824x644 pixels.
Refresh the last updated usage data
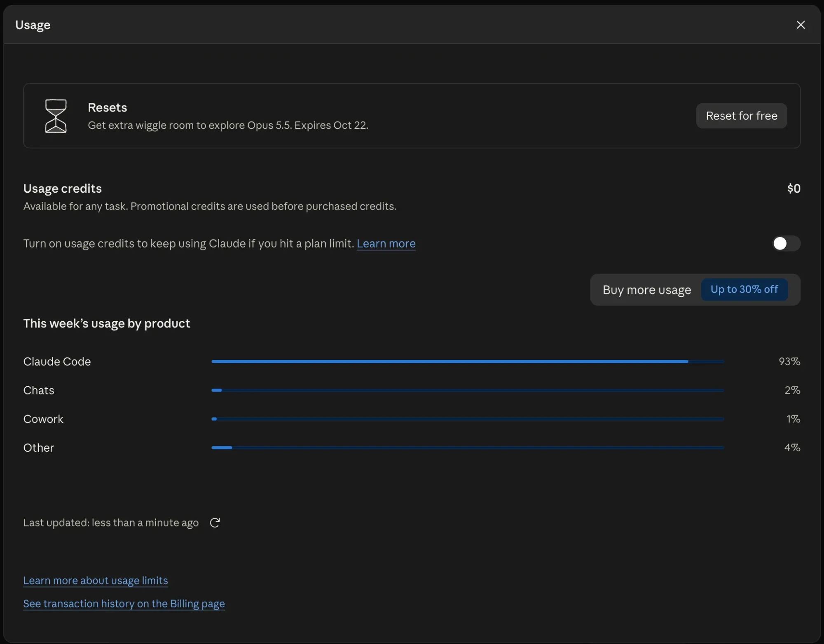(215, 523)
